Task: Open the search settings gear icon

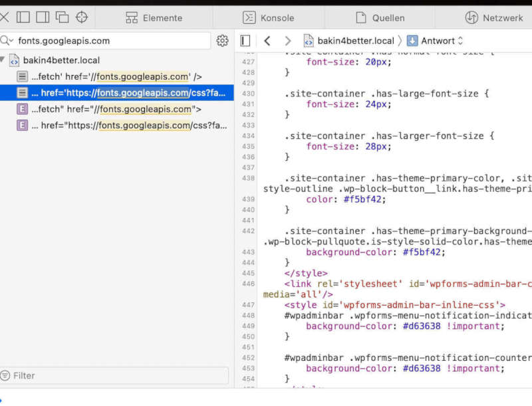Action: [x=222, y=41]
